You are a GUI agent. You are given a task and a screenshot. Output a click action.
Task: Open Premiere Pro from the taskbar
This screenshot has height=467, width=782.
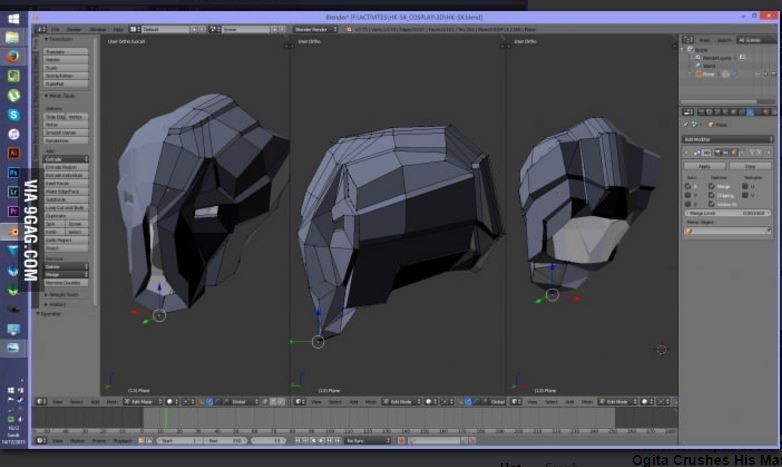click(x=13, y=211)
